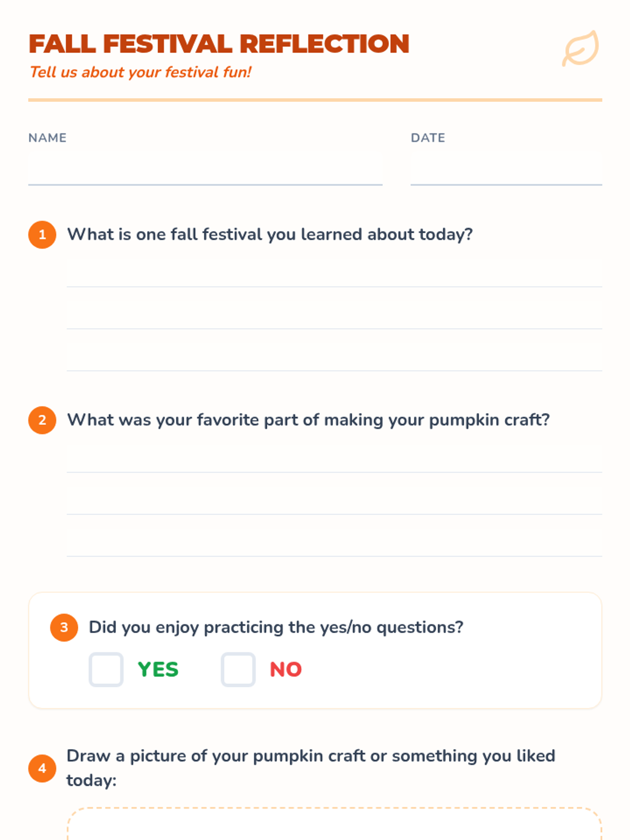Click the red NO label
Image resolution: width=630 pixels, height=840 pixels.
pos(286,669)
